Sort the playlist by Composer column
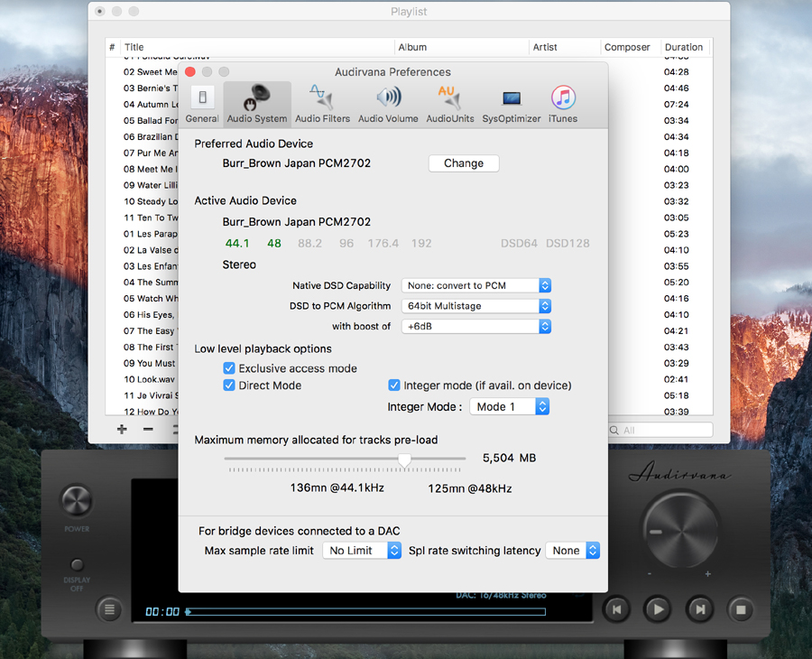The height and width of the screenshot is (659, 812). tap(631, 47)
